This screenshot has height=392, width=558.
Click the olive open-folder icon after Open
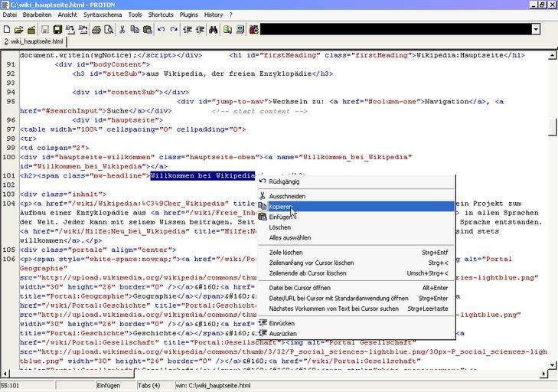coord(31,30)
